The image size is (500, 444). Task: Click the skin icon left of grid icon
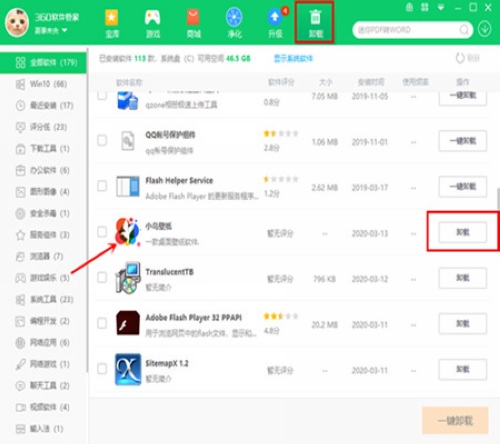click(x=409, y=7)
